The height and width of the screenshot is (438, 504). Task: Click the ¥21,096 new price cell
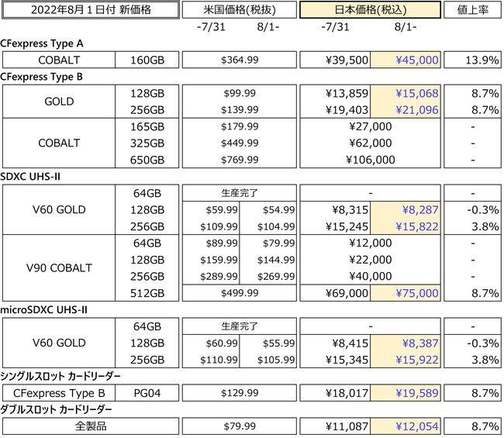(406, 110)
